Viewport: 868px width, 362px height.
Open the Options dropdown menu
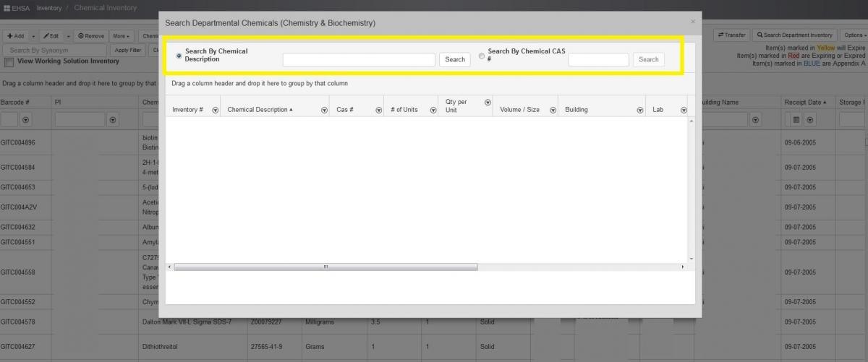click(x=854, y=35)
